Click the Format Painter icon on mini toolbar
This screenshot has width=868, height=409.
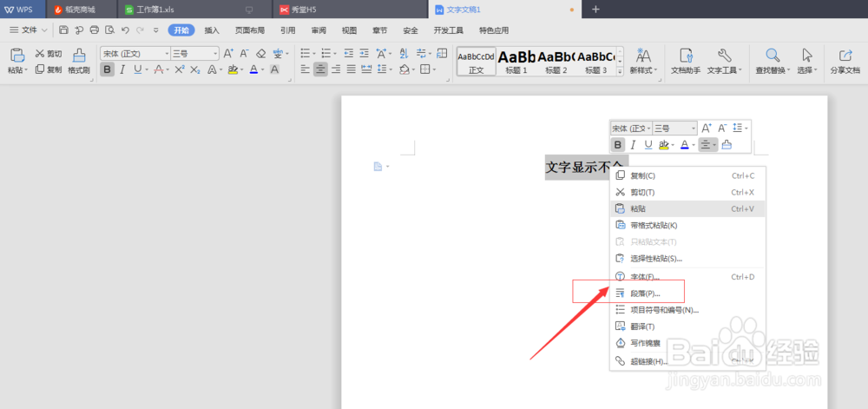click(727, 145)
